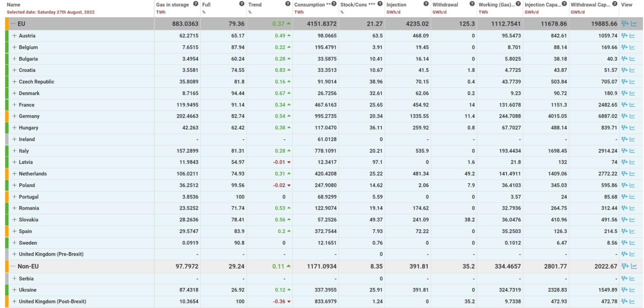Open the flow diagram icon for Netherlands
Viewport: 644px width, 308px height.
(624, 174)
